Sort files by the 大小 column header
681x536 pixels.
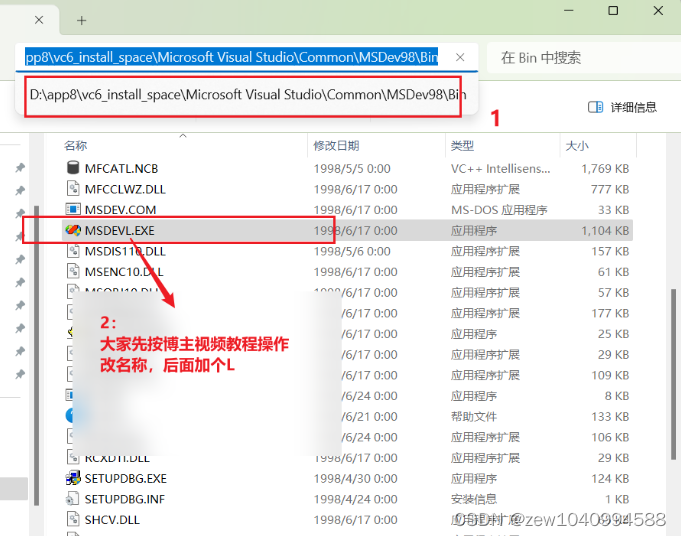[x=577, y=146]
